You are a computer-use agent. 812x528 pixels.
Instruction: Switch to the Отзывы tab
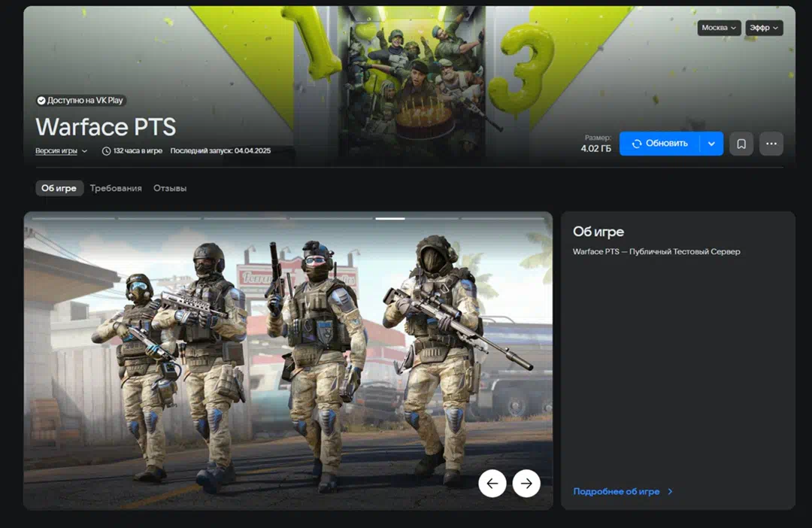[x=170, y=188]
